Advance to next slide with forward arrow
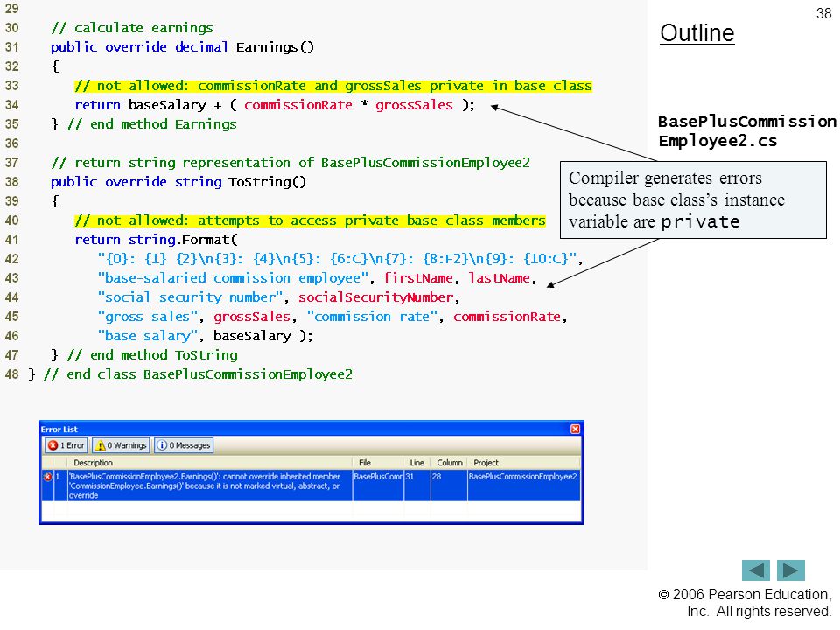 click(x=791, y=570)
